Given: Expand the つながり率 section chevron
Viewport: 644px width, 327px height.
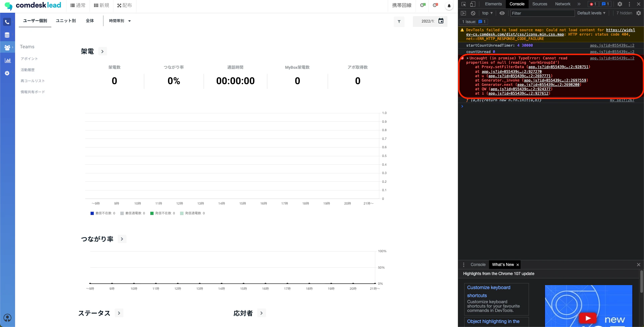Looking at the screenshot, I should [x=122, y=239].
